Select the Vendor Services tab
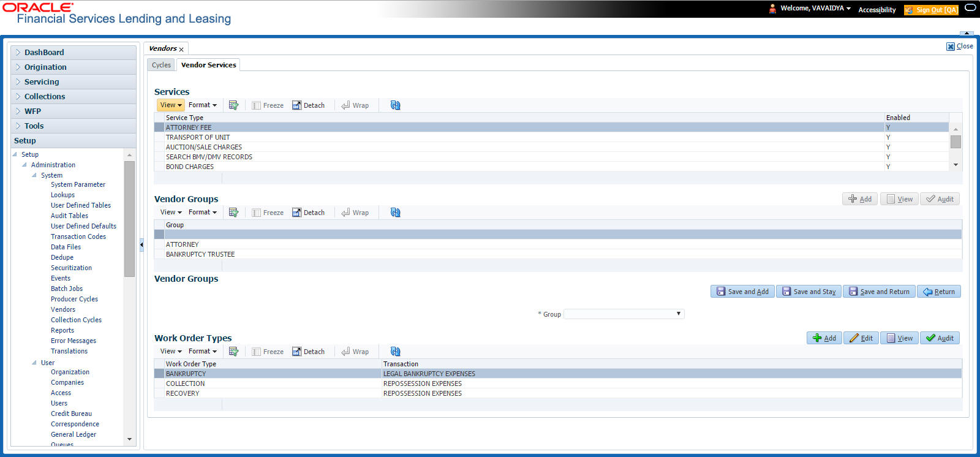This screenshot has height=457, width=980. 209,65
